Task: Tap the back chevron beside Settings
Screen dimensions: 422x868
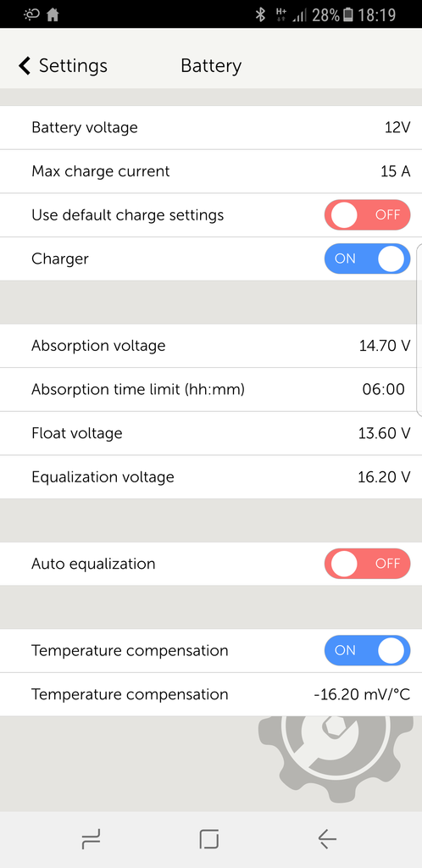Action: (25, 65)
